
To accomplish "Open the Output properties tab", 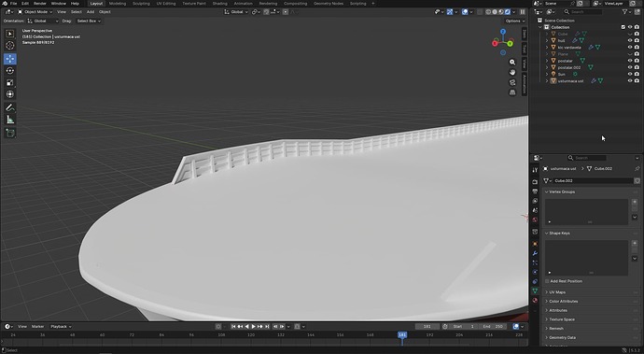I will (535, 191).
